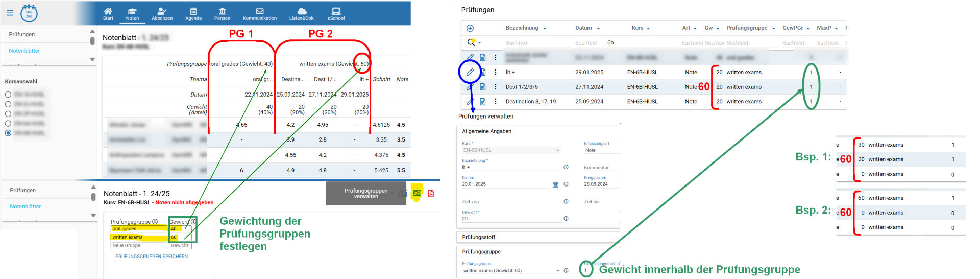Go to Start home icon
The height and width of the screenshot is (279, 980).
pyautogui.click(x=108, y=14)
